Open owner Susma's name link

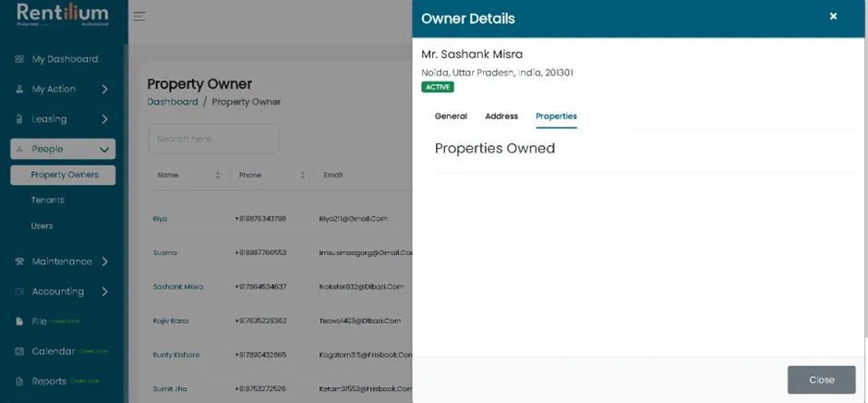(165, 252)
